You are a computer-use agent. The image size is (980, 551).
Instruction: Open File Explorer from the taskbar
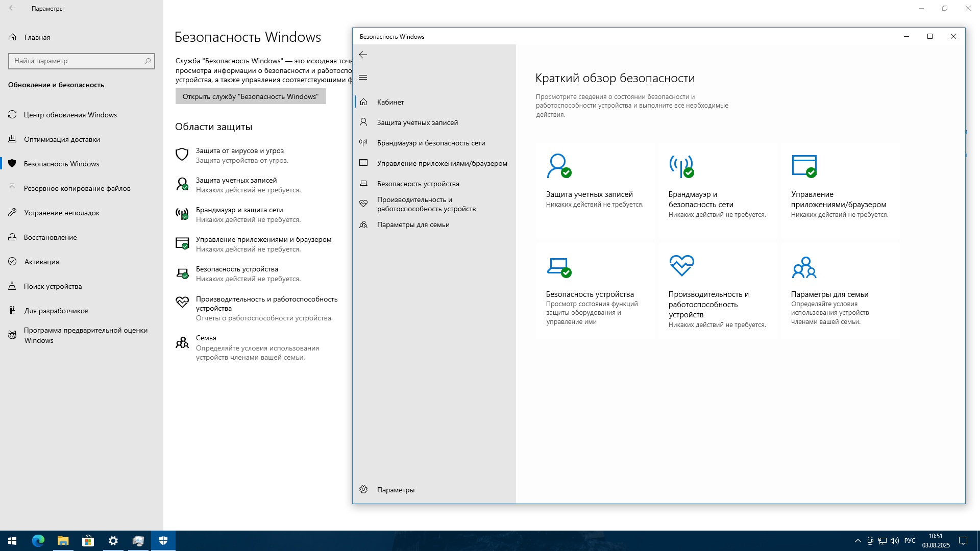pyautogui.click(x=63, y=541)
